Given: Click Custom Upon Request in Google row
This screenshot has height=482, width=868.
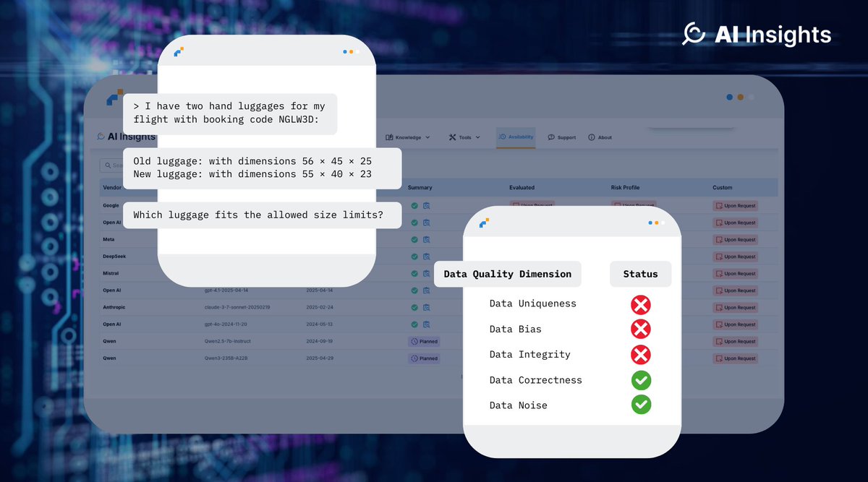Looking at the screenshot, I should coord(736,205).
